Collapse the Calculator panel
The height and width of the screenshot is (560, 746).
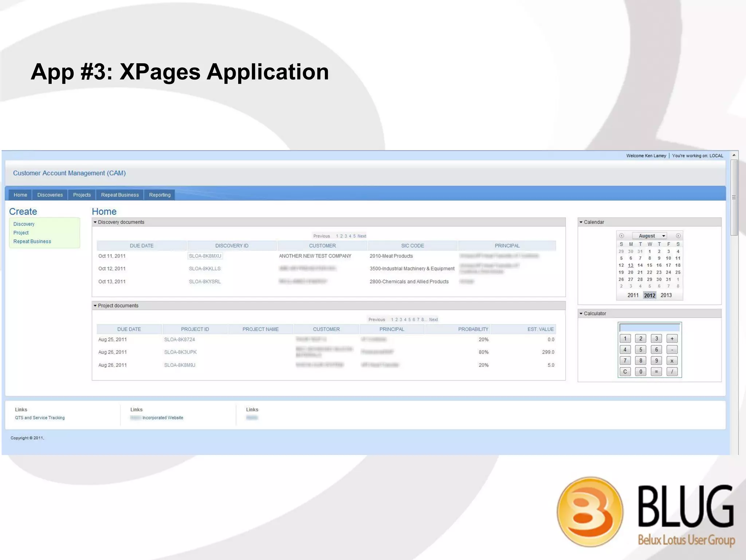pos(581,314)
